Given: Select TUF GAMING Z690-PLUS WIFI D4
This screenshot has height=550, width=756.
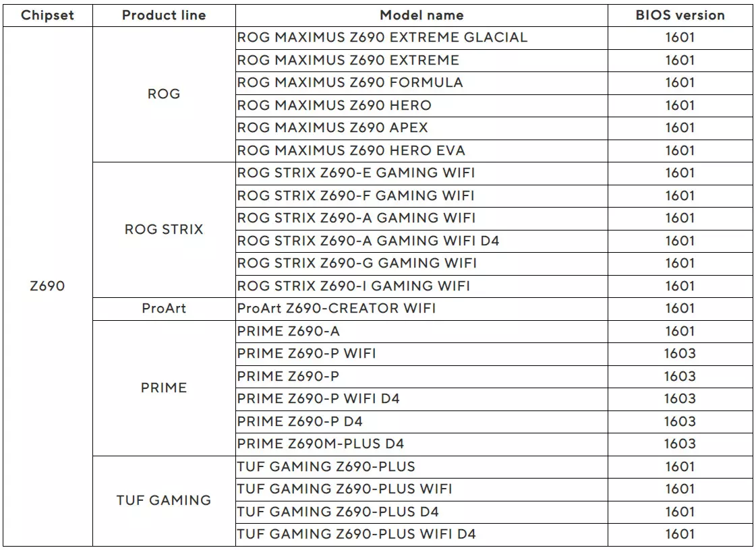Looking at the screenshot, I should tap(356, 534).
